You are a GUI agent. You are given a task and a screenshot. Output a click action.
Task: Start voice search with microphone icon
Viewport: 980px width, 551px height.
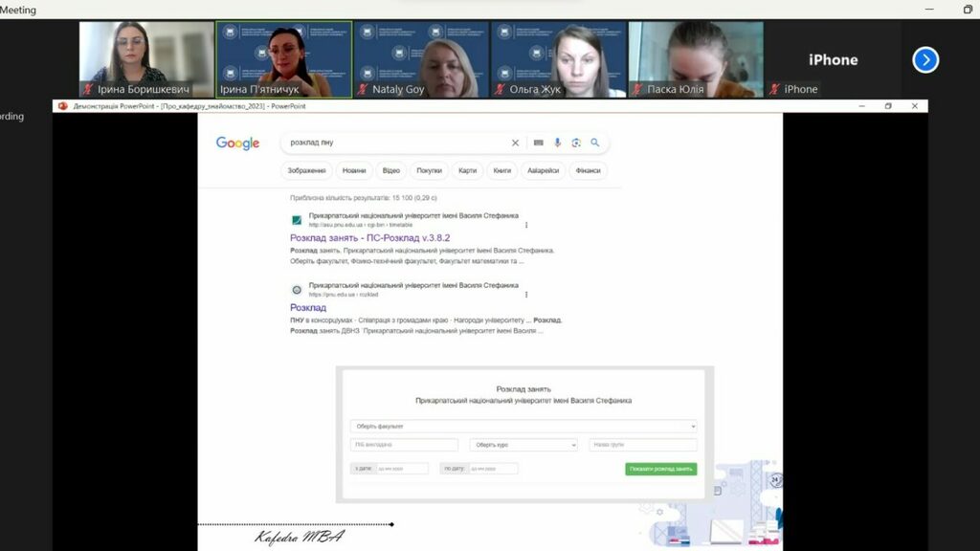coord(558,143)
